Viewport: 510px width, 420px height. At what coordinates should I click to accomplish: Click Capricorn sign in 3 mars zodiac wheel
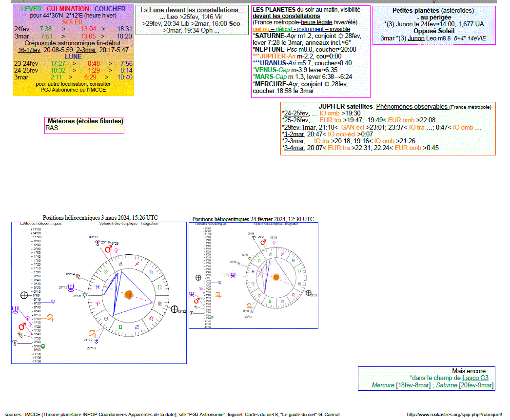click(120, 264)
